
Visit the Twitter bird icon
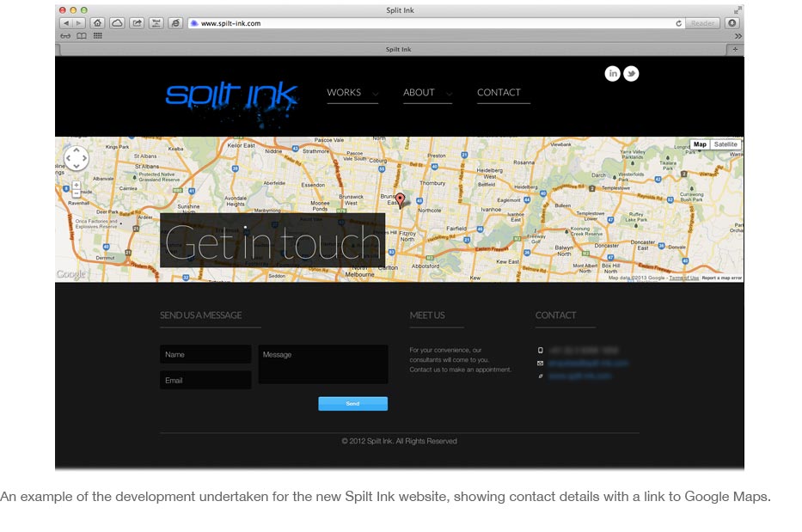[x=631, y=73]
